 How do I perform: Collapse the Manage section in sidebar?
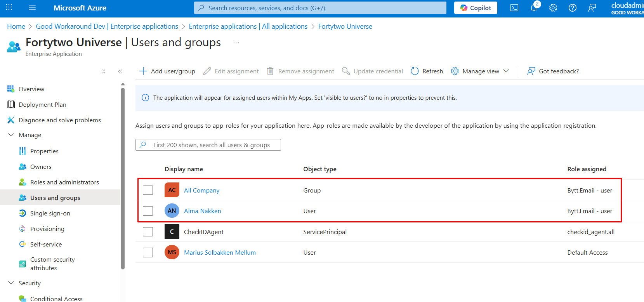[x=11, y=135]
